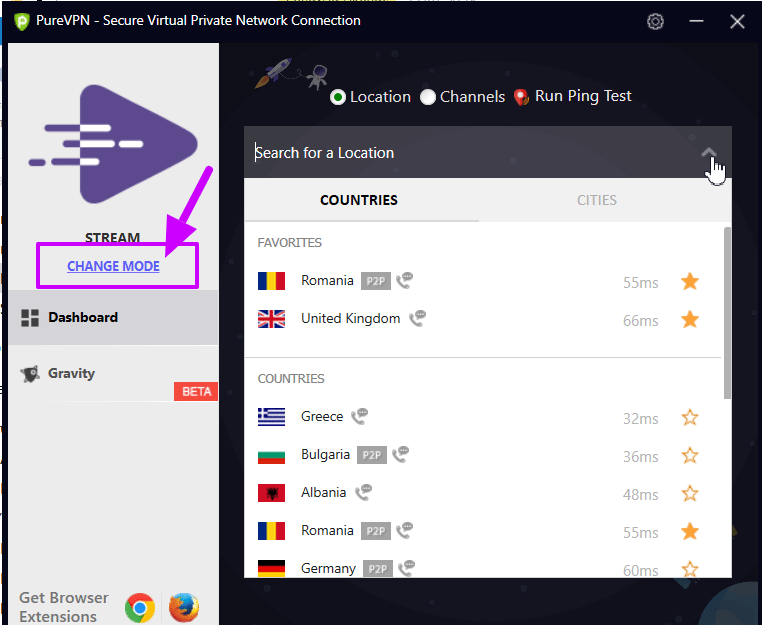Click the Dashboard grid icon
Viewport: 762px width, 625px height.
coord(30,318)
